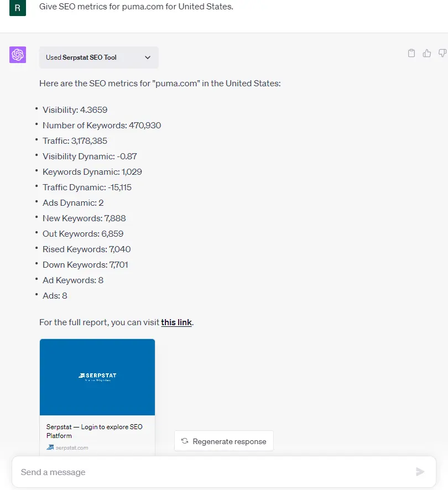Click the SERPSTAT logo inside the blue card
Viewport: 448px width, 490px height.
[x=97, y=374]
